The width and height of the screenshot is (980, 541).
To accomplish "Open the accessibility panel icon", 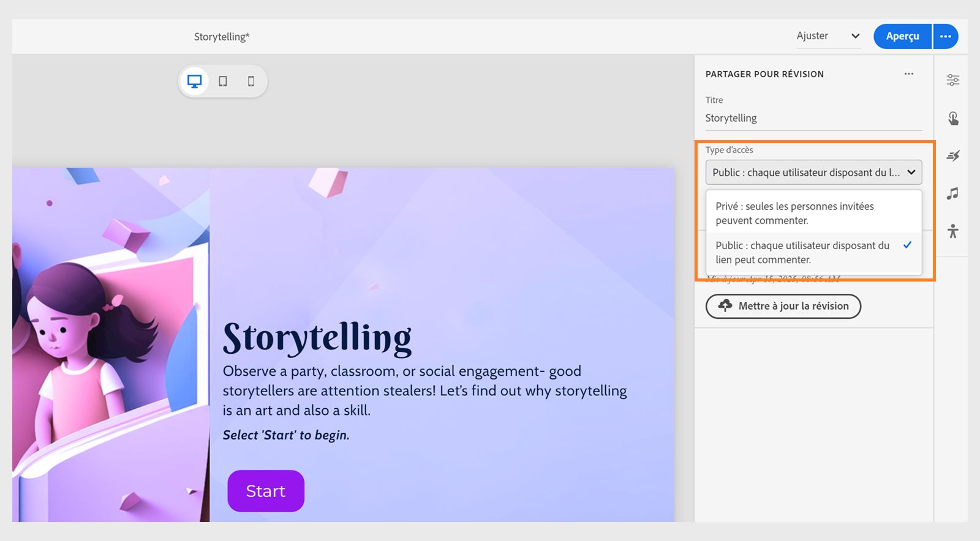I will [x=953, y=231].
